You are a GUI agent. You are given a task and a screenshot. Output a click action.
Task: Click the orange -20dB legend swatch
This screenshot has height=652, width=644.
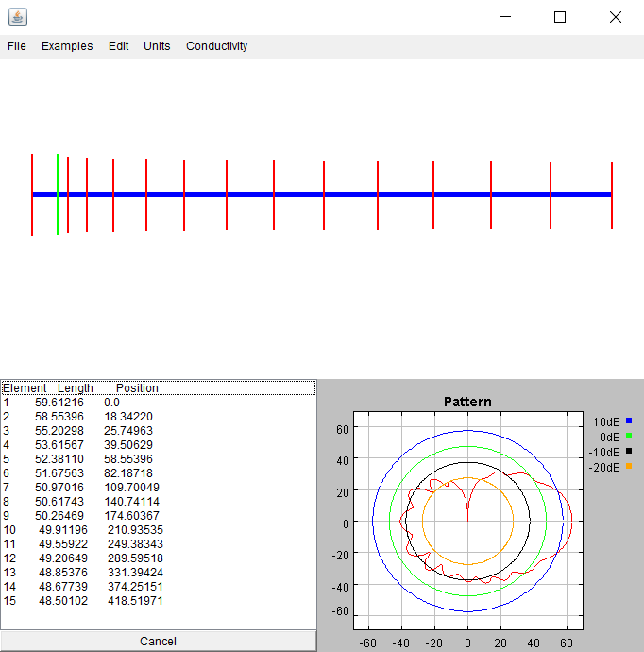click(628, 466)
